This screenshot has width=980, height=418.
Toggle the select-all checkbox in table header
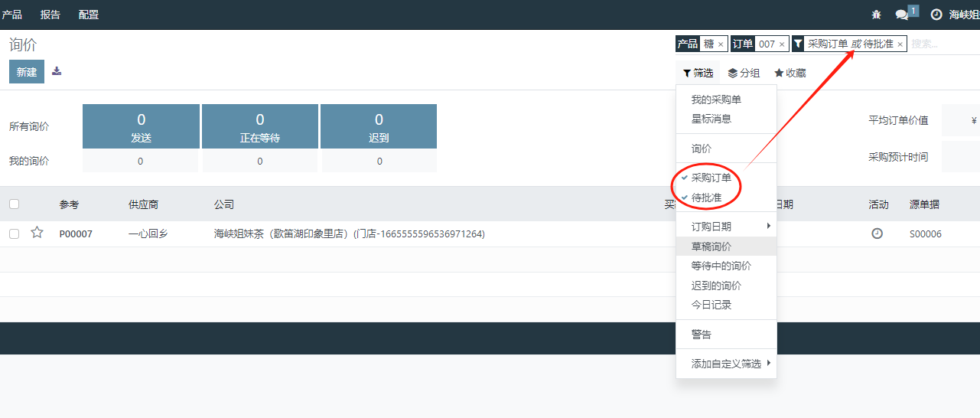pyautogui.click(x=14, y=204)
